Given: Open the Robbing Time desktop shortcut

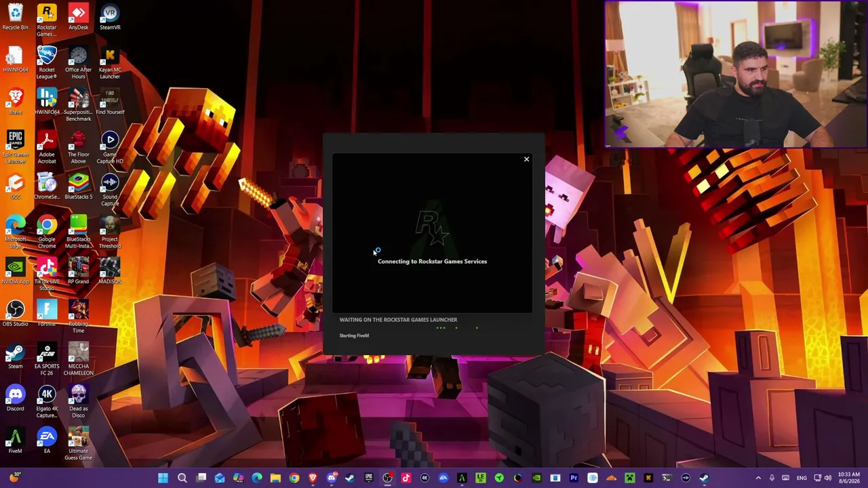Looking at the screenshot, I should [78, 317].
